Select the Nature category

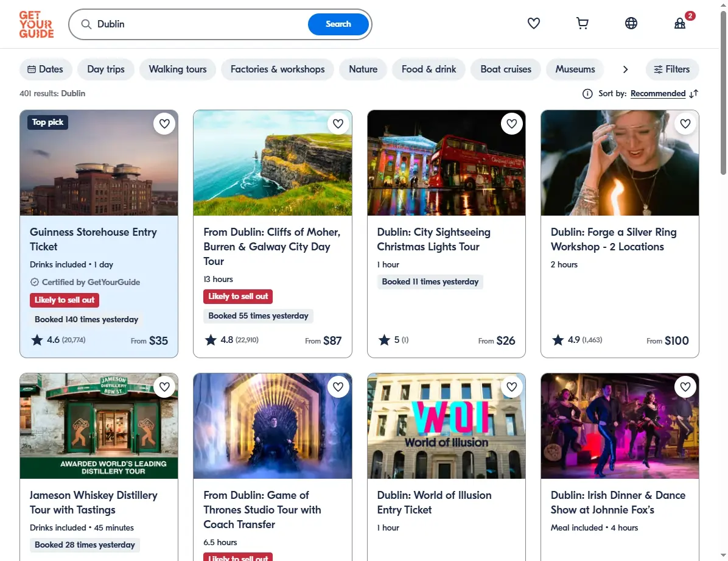tap(363, 69)
